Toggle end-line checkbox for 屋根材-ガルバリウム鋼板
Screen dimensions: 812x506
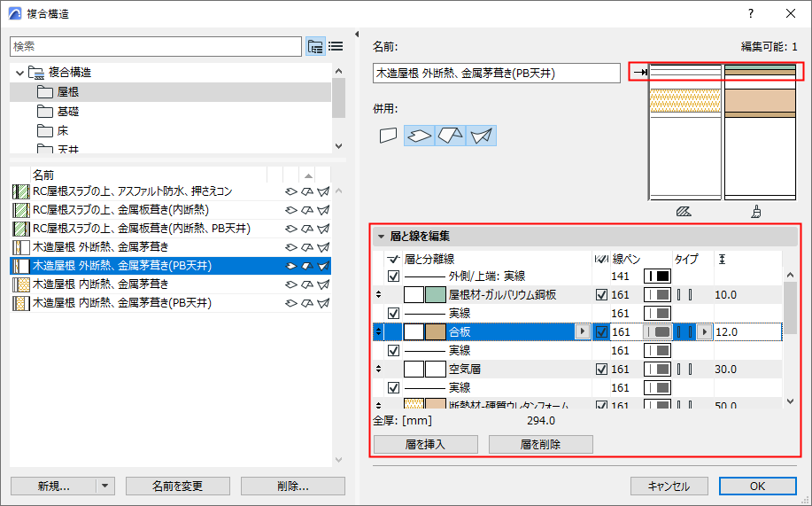click(x=601, y=294)
